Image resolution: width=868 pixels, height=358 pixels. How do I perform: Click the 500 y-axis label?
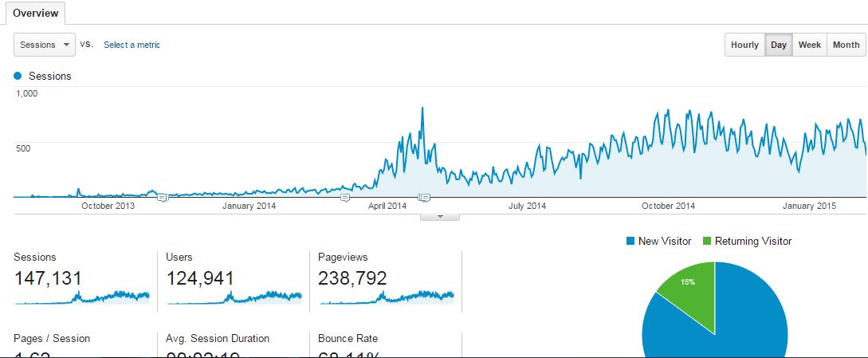22,148
